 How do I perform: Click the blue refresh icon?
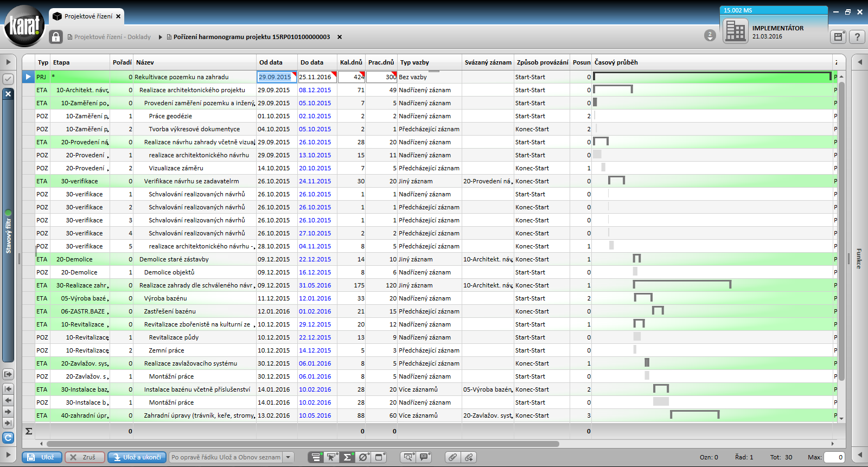8,437
